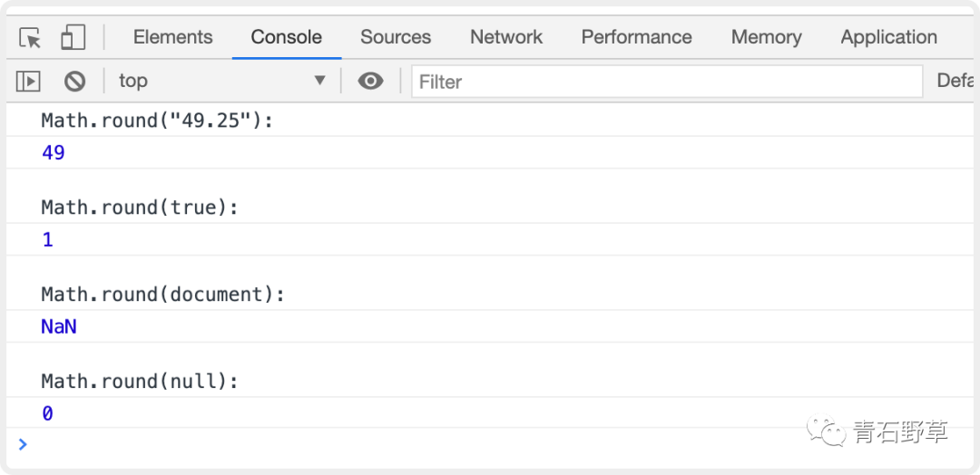Screen dimensions: 980x475
Task: Toggle the device toolbar icon
Action: 73,38
